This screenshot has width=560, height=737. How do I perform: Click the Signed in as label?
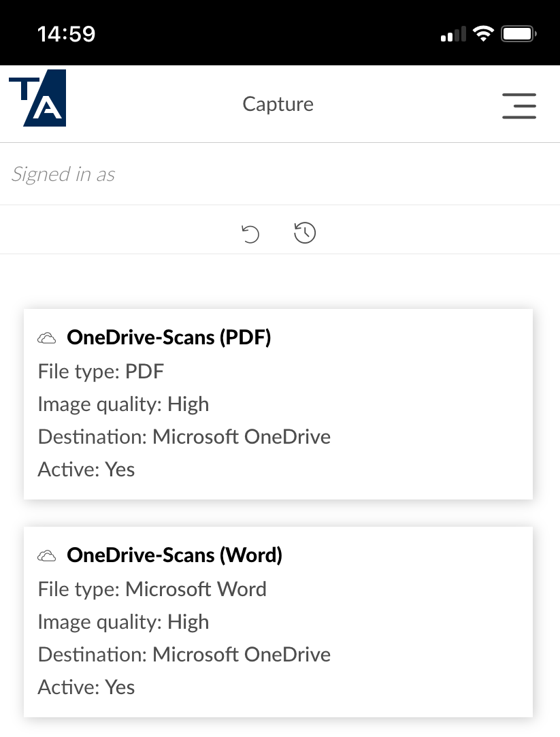[62, 174]
